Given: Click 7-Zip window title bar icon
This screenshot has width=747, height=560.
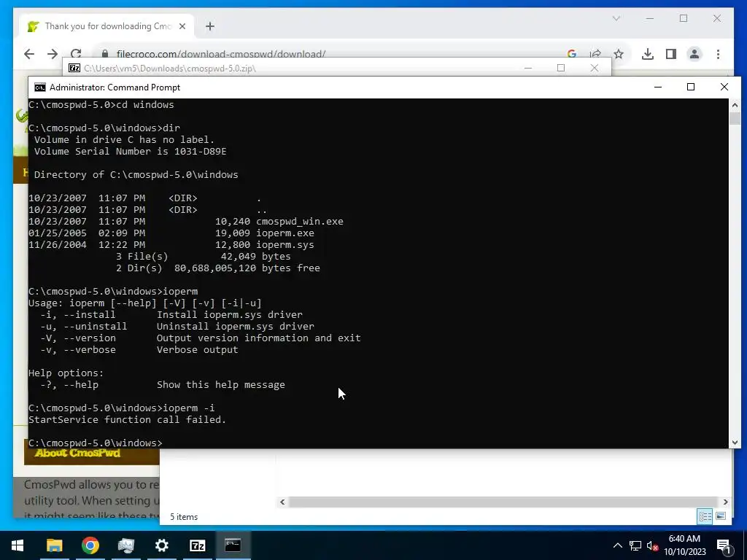Looking at the screenshot, I should tap(74, 68).
